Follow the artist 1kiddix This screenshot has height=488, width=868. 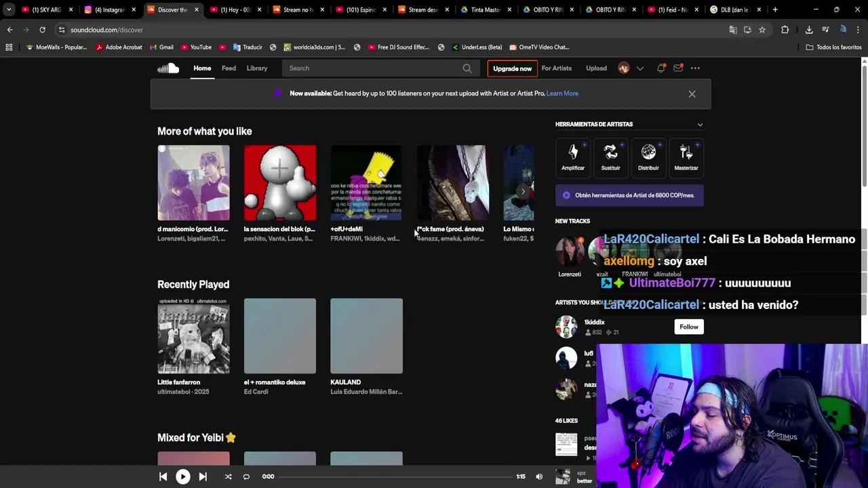coord(688,327)
